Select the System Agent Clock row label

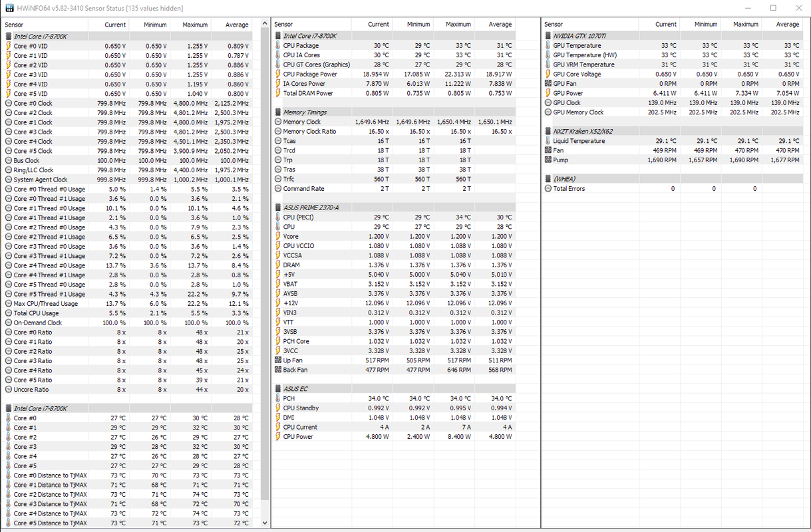[x=41, y=180]
